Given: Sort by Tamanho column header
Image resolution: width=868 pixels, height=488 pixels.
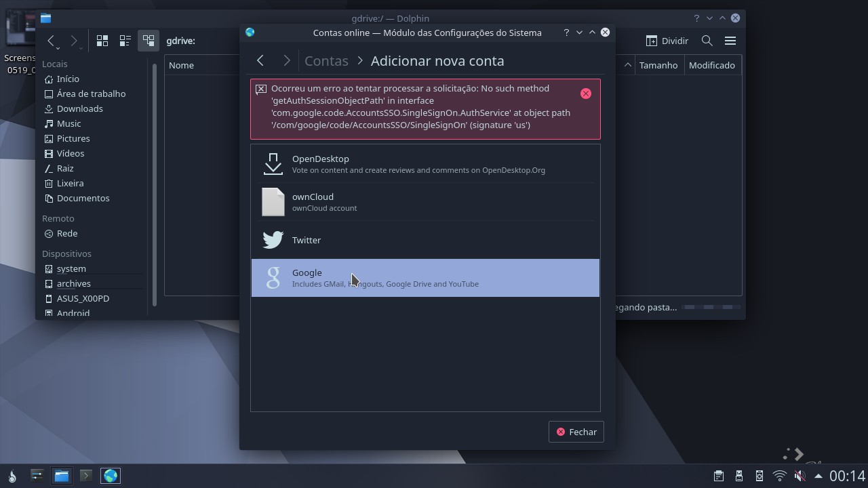Looking at the screenshot, I should click(658, 65).
